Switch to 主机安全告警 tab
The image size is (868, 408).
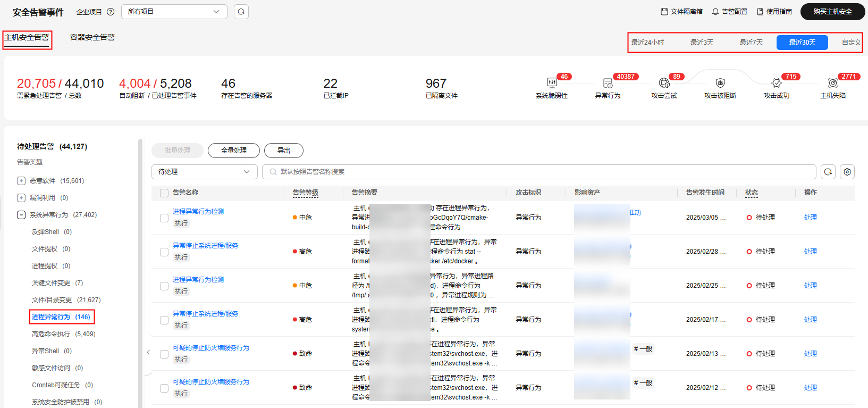point(27,37)
